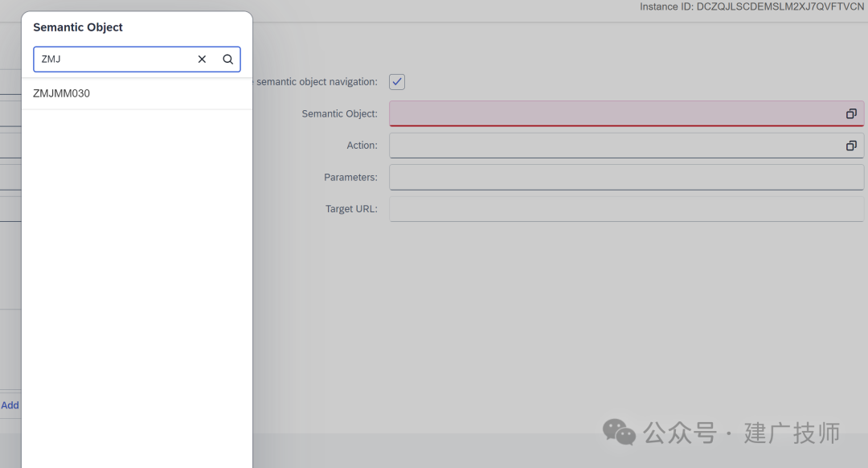868x468 pixels.
Task: Select ZMJMM030 from the results list
Action: point(137,93)
